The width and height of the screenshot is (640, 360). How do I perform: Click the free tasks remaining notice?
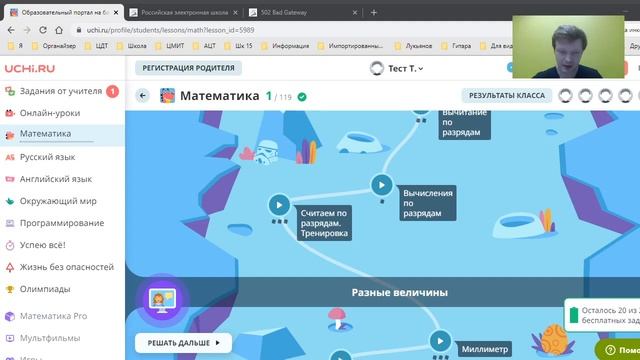tap(602, 315)
